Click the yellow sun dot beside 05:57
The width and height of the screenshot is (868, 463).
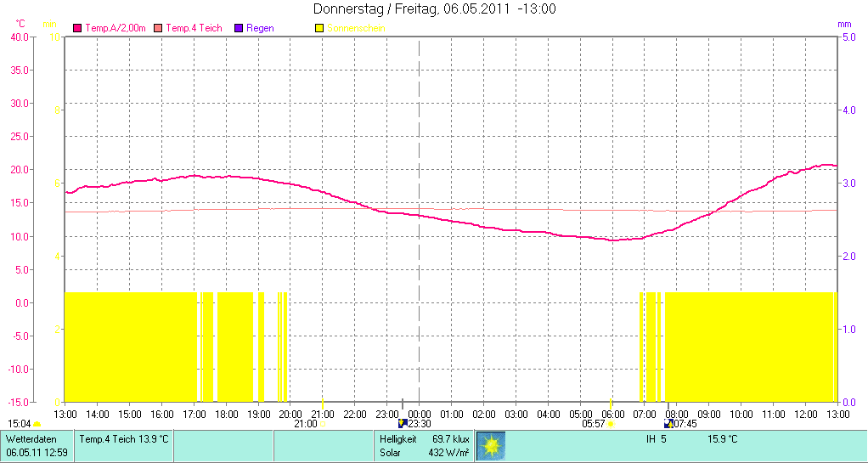[610, 424]
